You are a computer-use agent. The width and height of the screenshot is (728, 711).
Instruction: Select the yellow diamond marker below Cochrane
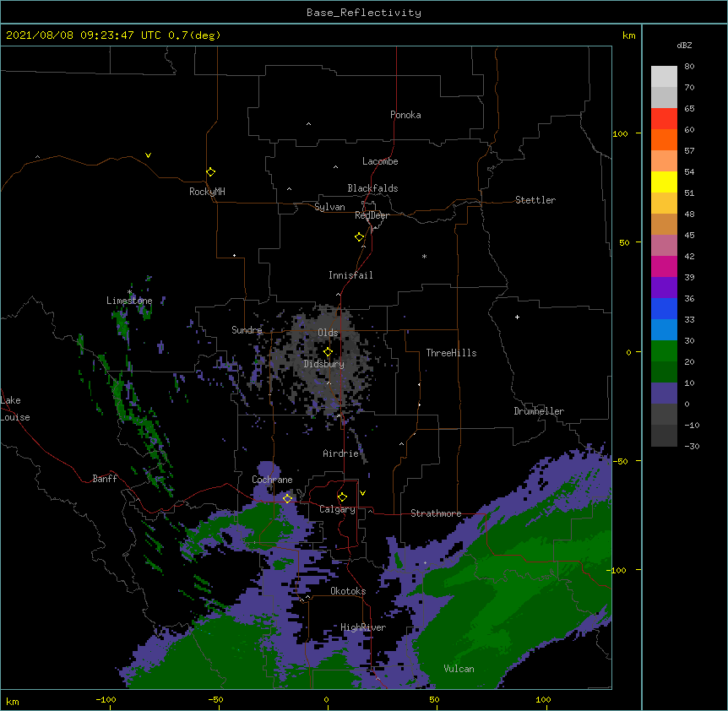pyautogui.click(x=287, y=498)
